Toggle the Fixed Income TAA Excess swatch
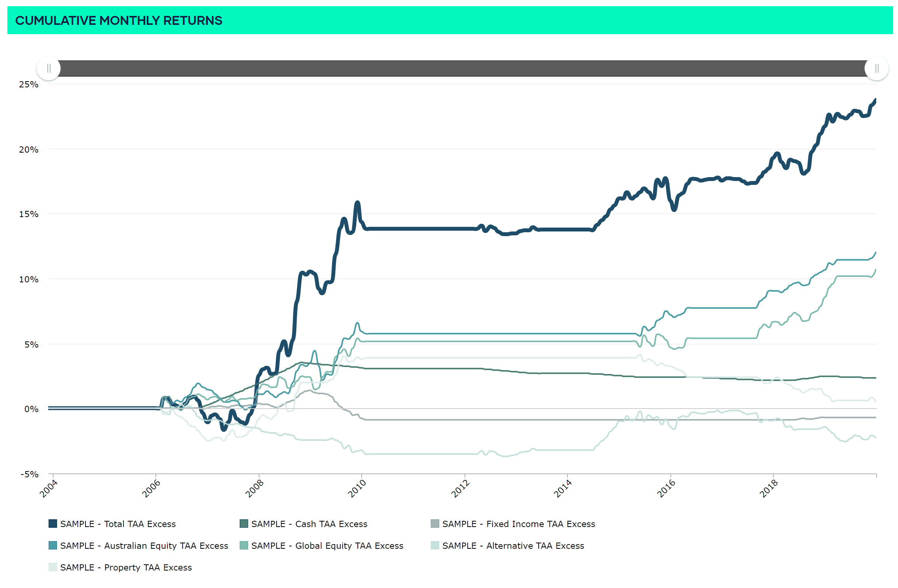Screen dimensions: 898x588 (x=435, y=524)
